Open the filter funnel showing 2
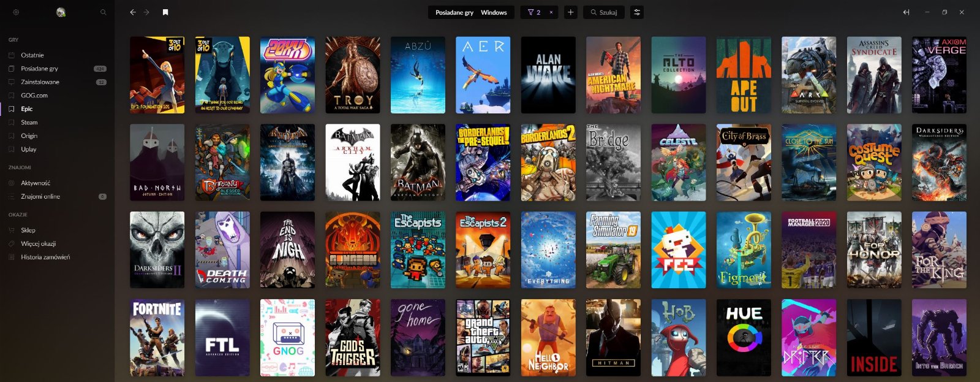Screen dimensions: 980x382 [x=534, y=12]
